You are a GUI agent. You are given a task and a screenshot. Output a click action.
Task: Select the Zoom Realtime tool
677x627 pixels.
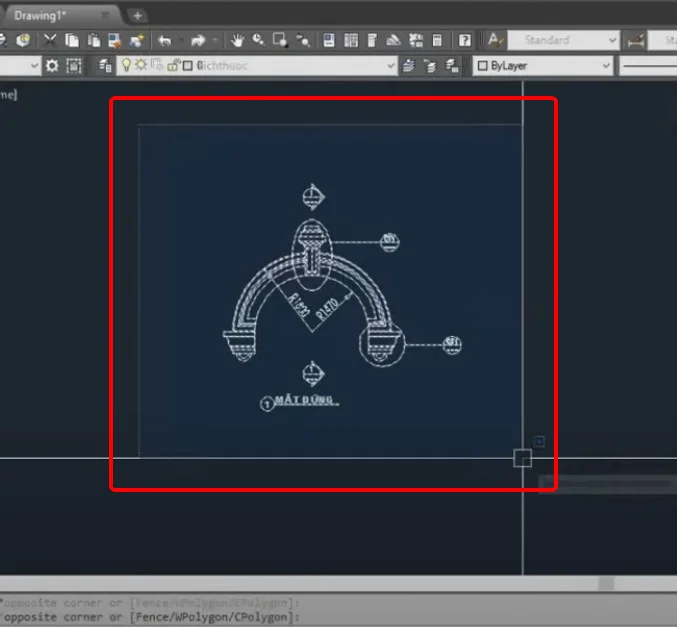258,40
